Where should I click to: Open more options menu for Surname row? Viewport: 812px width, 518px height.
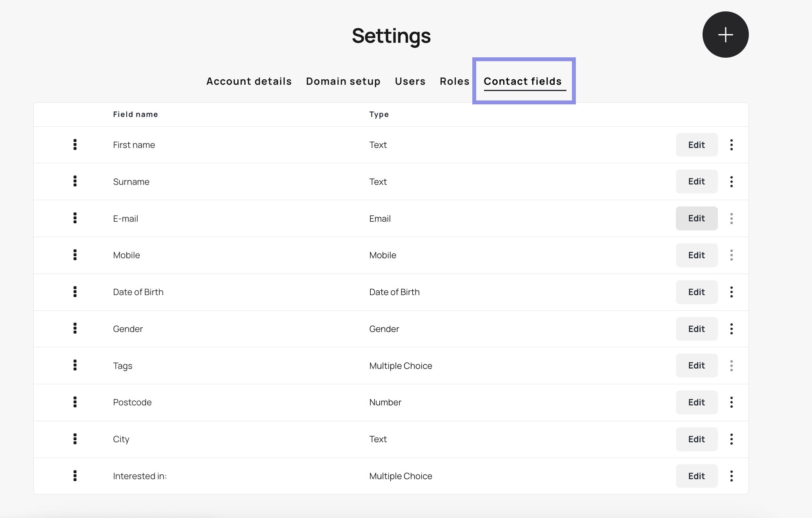pos(731,181)
